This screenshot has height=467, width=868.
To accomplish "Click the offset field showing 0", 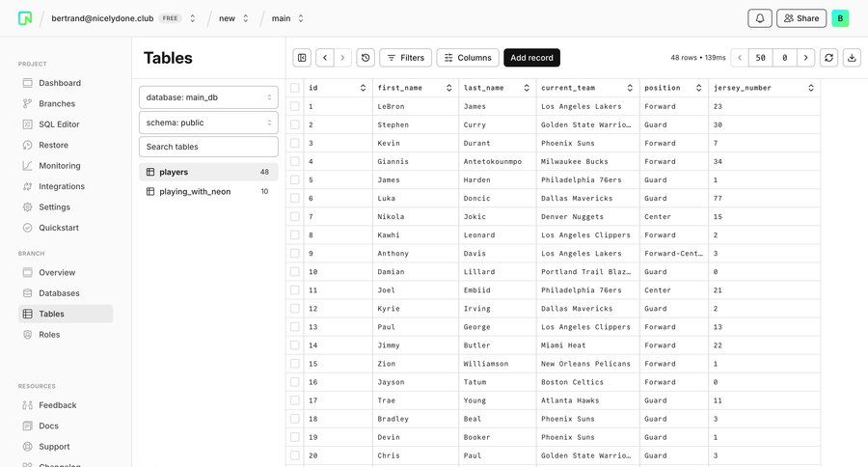I will point(784,58).
